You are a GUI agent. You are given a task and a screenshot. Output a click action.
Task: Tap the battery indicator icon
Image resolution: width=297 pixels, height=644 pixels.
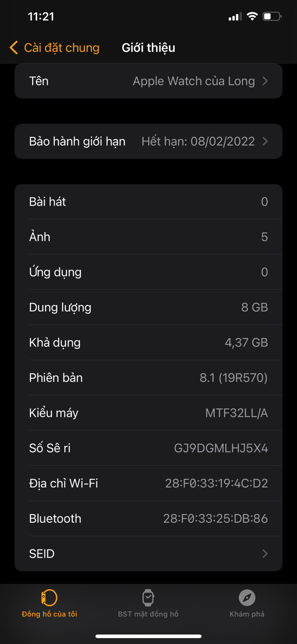(x=271, y=17)
